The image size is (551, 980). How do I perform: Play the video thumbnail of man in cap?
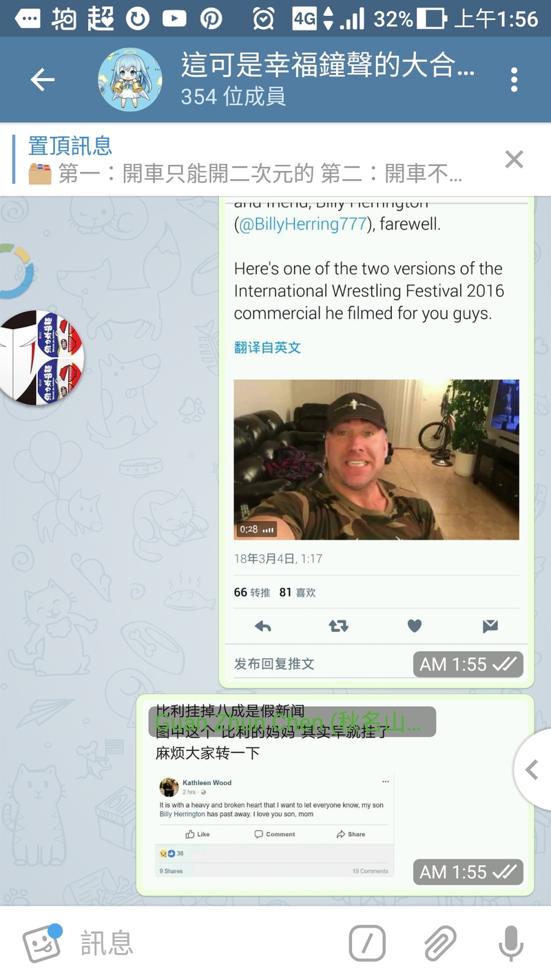(376, 460)
